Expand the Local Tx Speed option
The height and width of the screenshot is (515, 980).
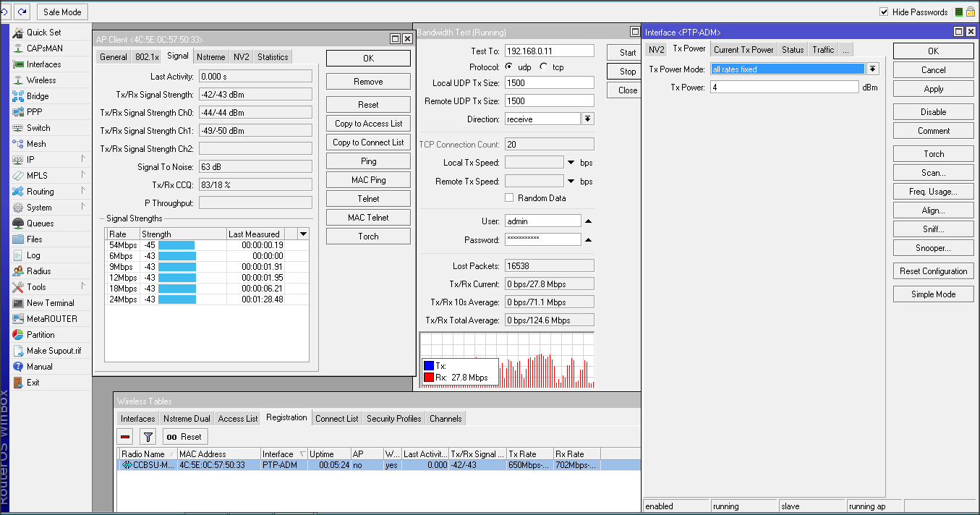(571, 163)
